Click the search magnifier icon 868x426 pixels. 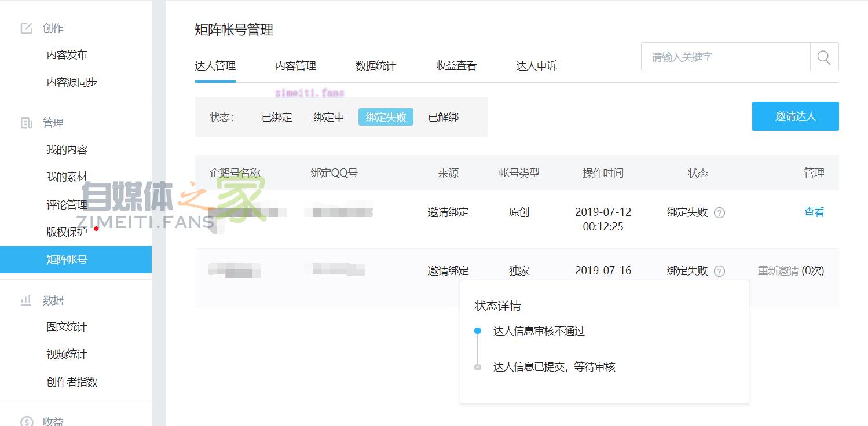(x=824, y=57)
